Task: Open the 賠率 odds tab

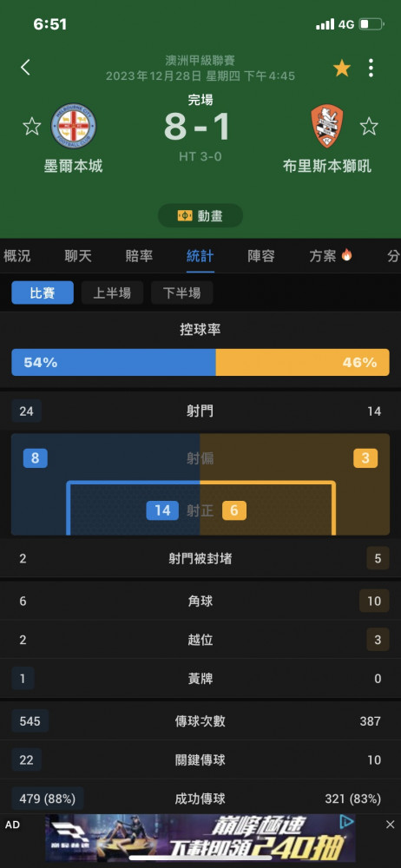Action: click(x=139, y=256)
